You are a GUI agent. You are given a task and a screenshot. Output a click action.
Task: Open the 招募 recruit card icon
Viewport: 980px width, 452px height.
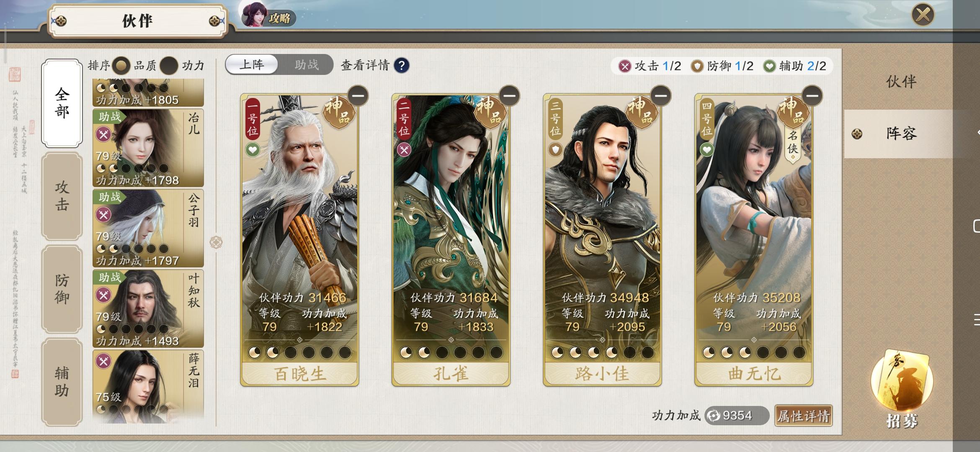(x=902, y=388)
